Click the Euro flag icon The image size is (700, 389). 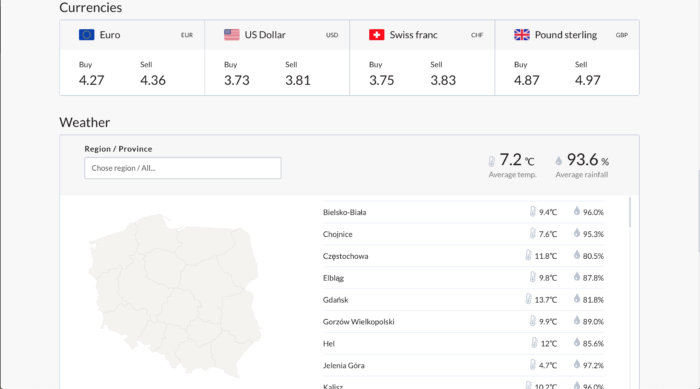pyautogui.click(x=87, y=35)
